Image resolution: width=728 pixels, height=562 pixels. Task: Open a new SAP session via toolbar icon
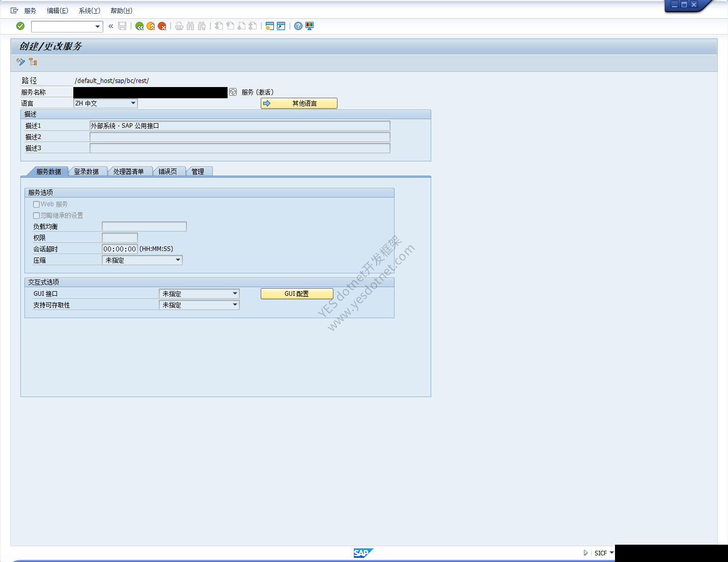(270, 26)
